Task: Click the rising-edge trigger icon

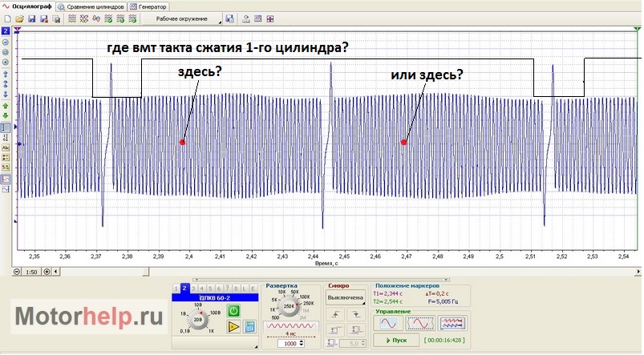Action: (x=335, y=314)
